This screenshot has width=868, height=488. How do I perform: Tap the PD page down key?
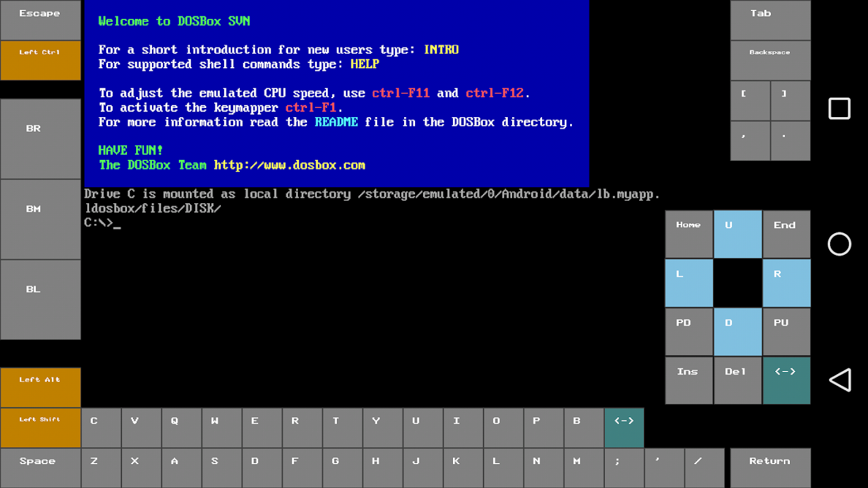click(689, 332)
